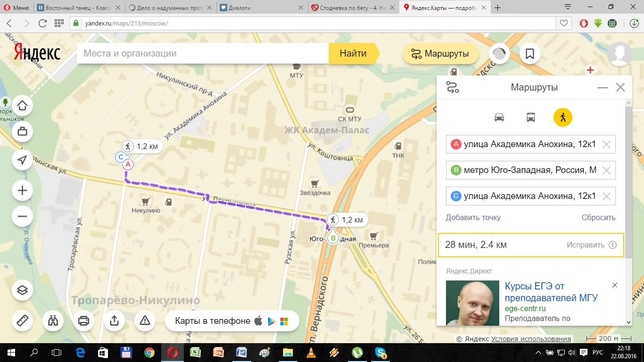Open the browser downloads circle icon
This screenshot has width=644, height=362.
[635, 23]
